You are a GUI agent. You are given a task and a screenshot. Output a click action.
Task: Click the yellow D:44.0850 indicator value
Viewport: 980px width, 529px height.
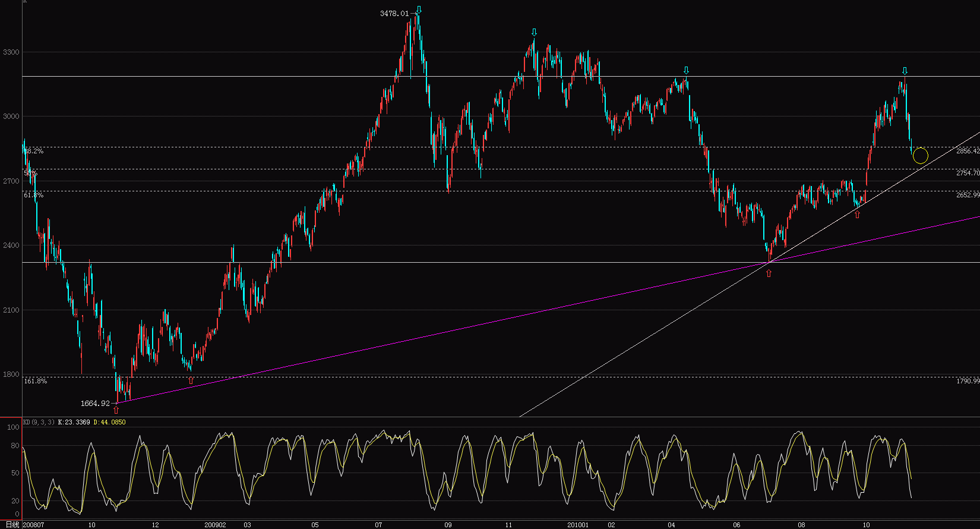pos(110,422)
